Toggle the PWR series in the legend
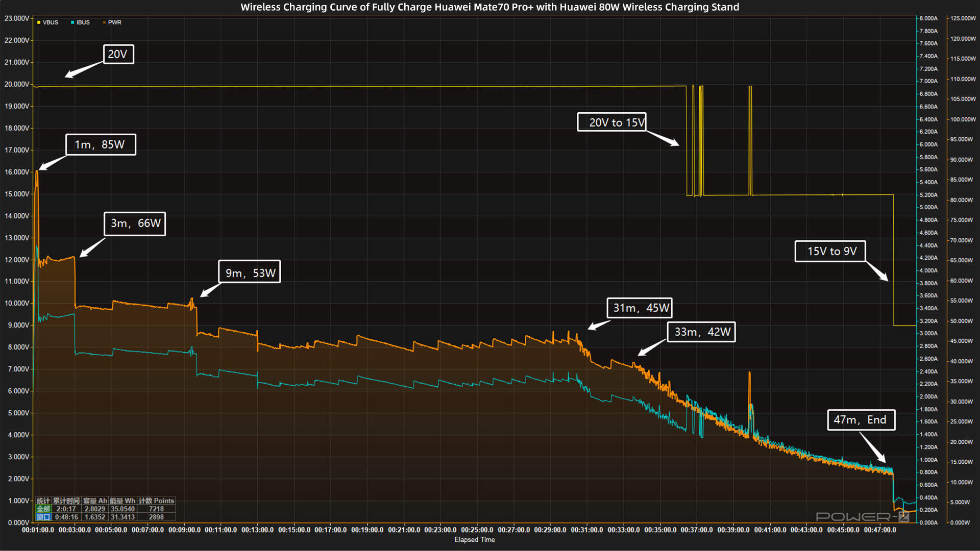 click(112, 22)
